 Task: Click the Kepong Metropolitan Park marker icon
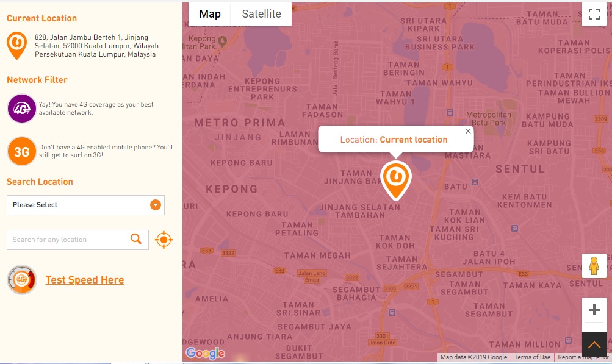[223, 41]
